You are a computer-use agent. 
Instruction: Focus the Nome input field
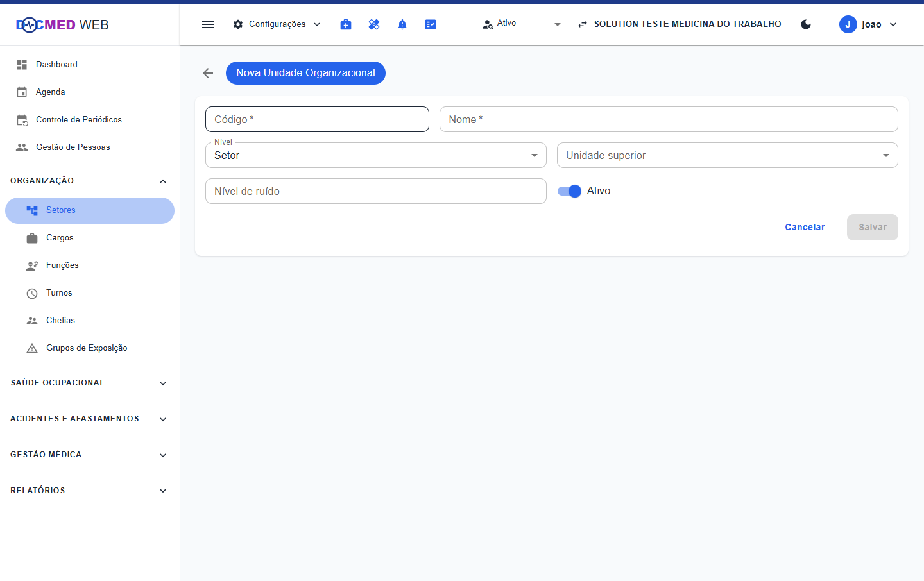click(x=669, y=119)
